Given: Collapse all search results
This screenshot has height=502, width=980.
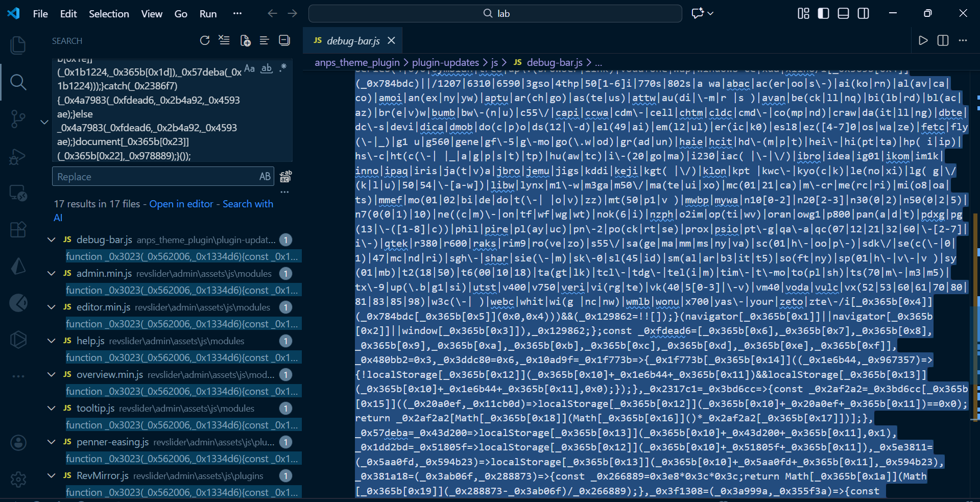Looking at the screenshot, I should (x=284, y=40).
